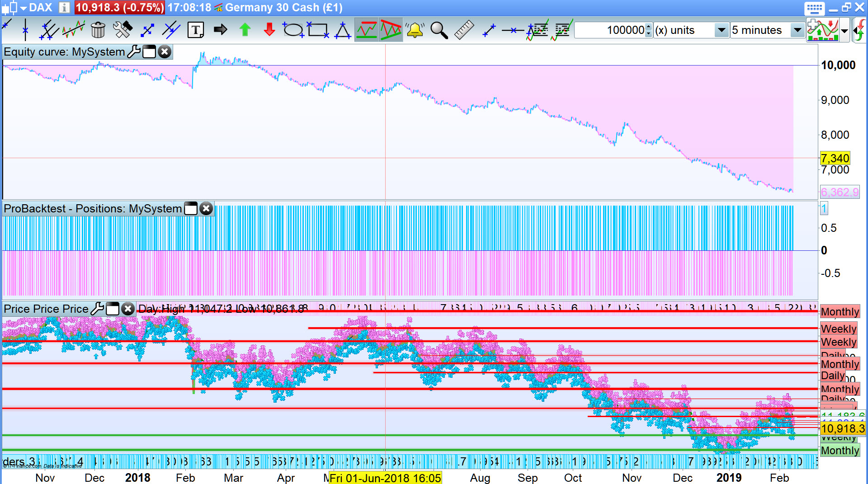
Task: Click the 2018 label on the time axis
Action: point(137,478)
